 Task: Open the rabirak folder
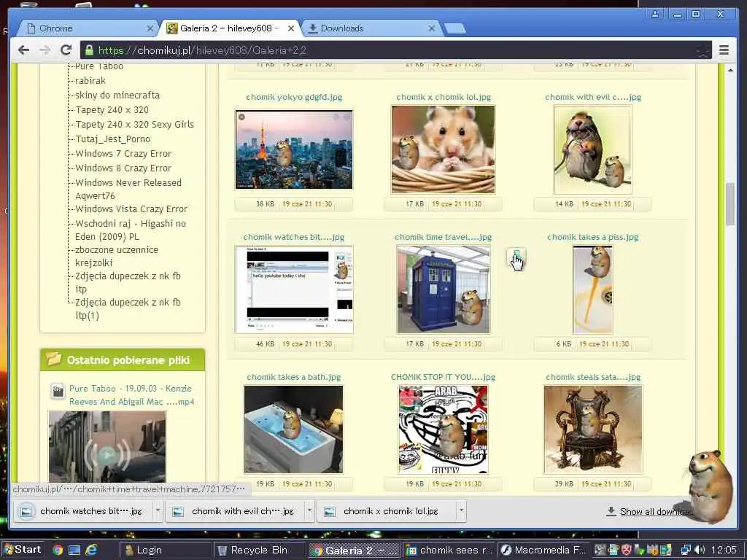(x=90, y=80)
